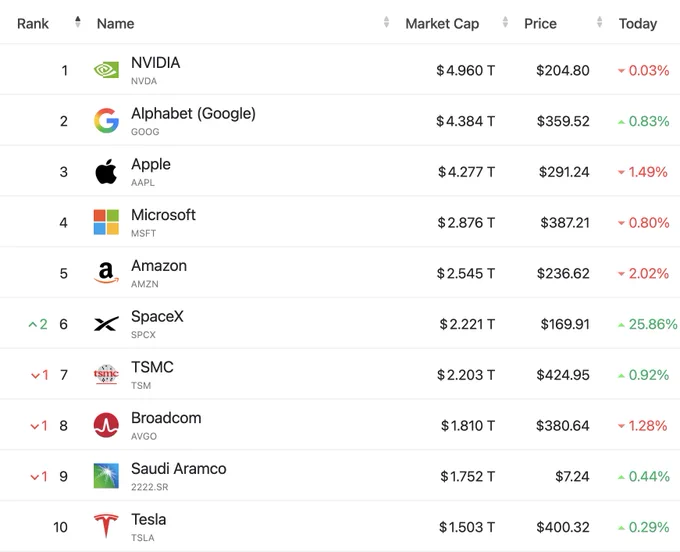Click the Saudi Aramco logo icon
Screen dimensions: 680x552
[106, 476]
